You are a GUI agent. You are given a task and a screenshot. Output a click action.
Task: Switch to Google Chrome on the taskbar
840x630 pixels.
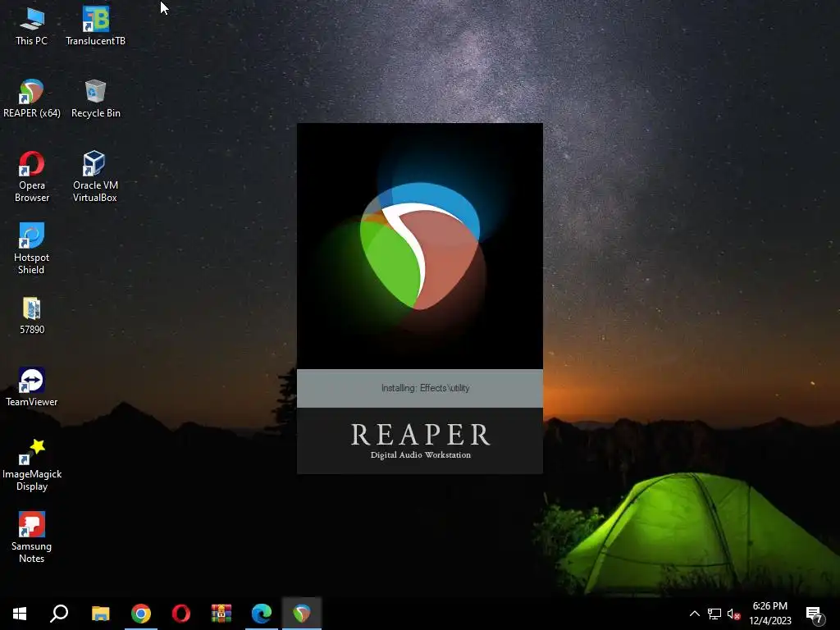click(x=141, y=614)
